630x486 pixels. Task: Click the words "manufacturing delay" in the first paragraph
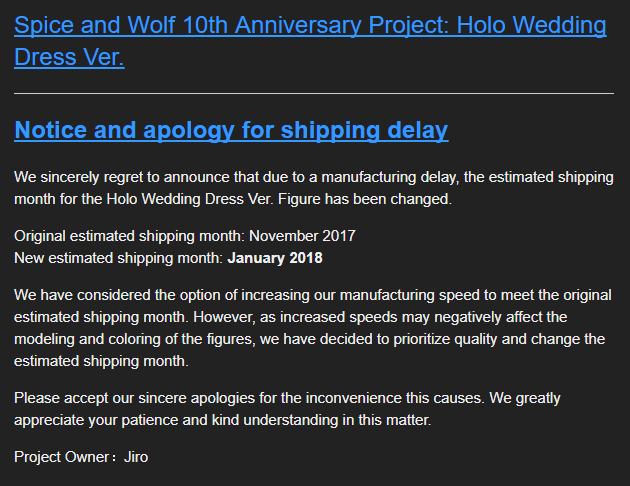click(x=390, y=177)
